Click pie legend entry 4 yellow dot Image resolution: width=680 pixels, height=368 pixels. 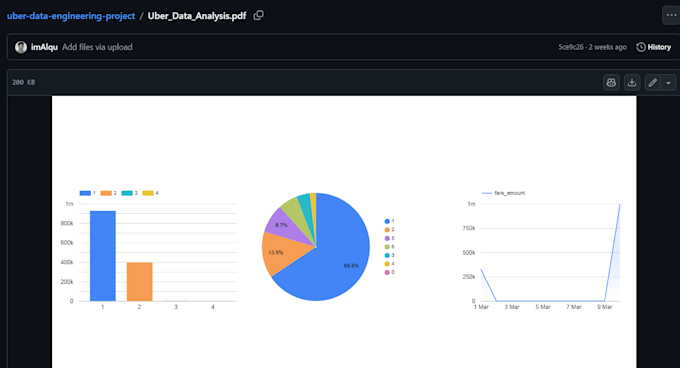click(387, 264)
